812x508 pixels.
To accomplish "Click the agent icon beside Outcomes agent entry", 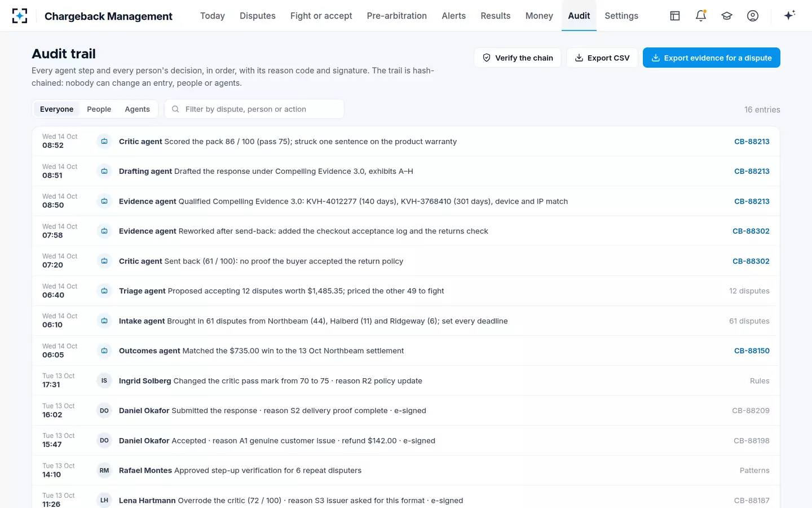I will point(104,351).
